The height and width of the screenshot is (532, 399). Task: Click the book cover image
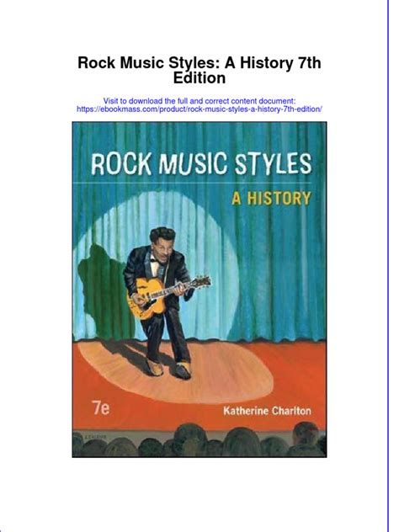point(199,290)
